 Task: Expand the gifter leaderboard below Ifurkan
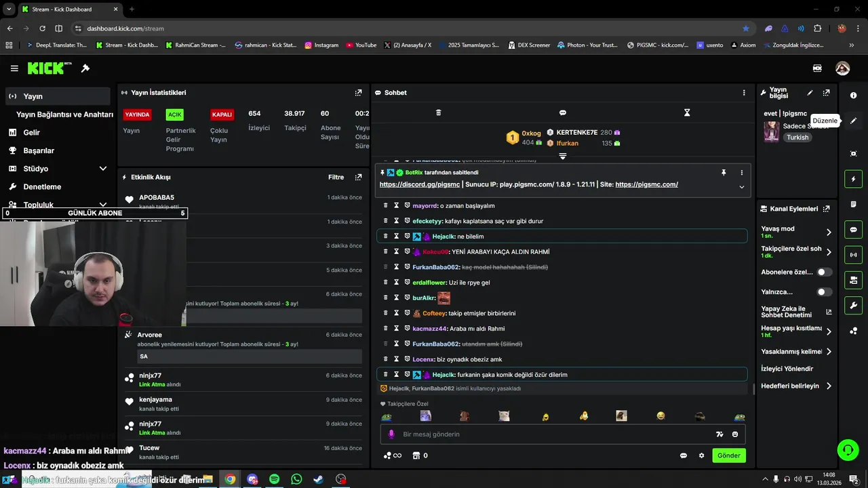pyautogui.click(x=562, y=157)
